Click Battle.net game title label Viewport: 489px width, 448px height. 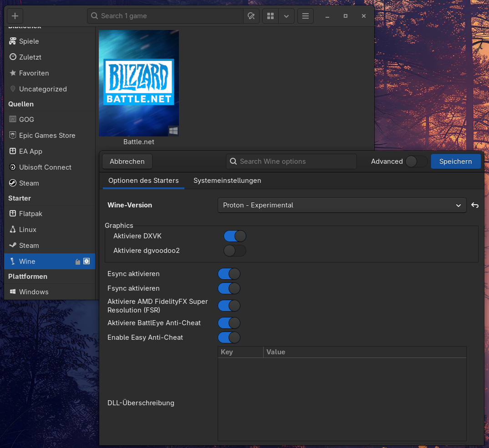(x=139, y=142)
